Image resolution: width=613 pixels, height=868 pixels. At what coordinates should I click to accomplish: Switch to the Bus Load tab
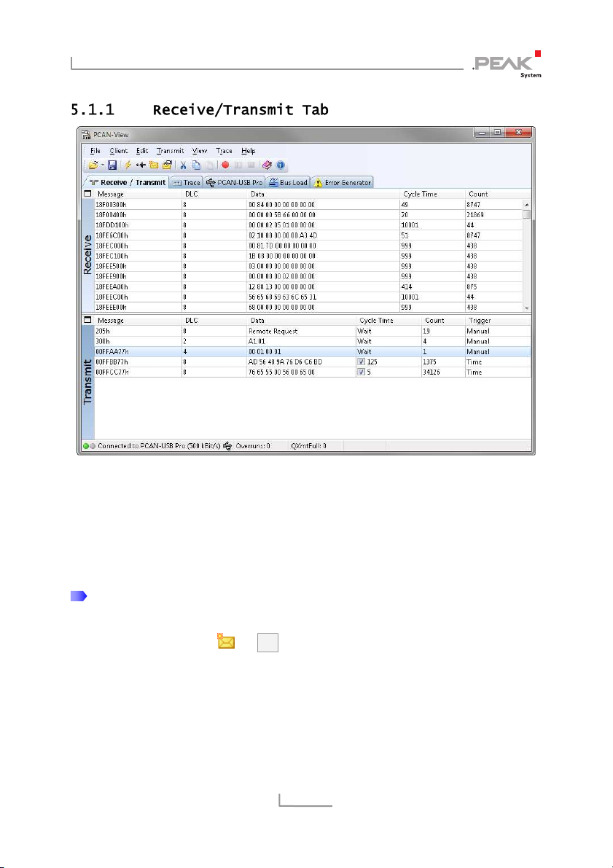(288, 182)
